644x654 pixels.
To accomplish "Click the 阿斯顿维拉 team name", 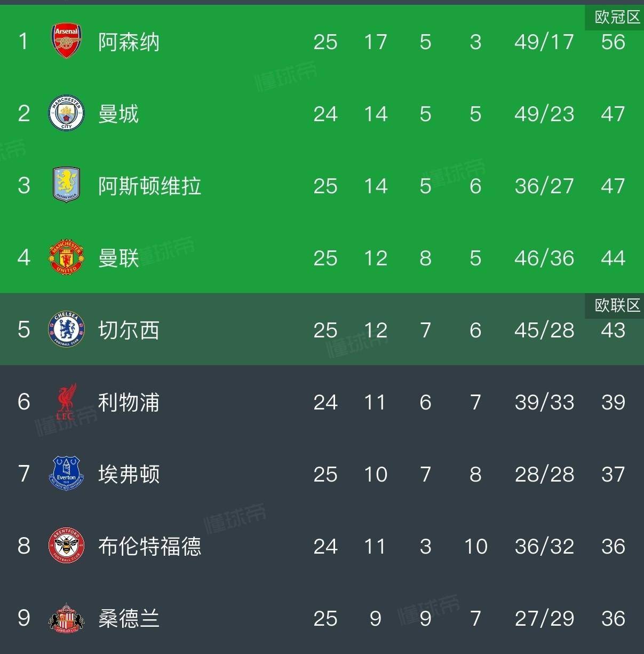I will (x=149, y=186).
